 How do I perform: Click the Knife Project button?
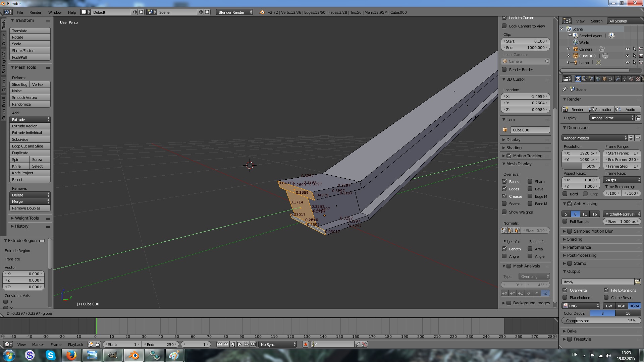[x=30, y=173]
